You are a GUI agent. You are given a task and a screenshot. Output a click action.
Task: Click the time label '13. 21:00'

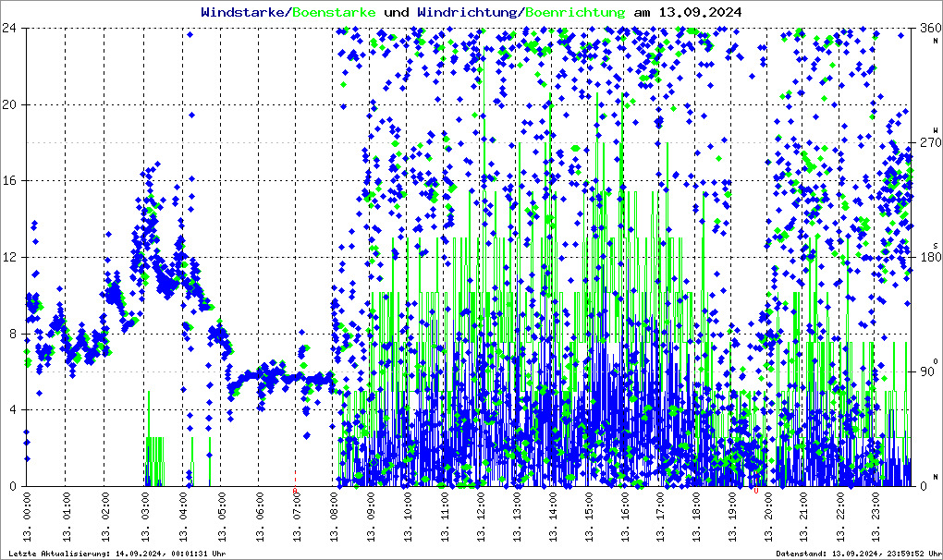[x=804, y=517]
